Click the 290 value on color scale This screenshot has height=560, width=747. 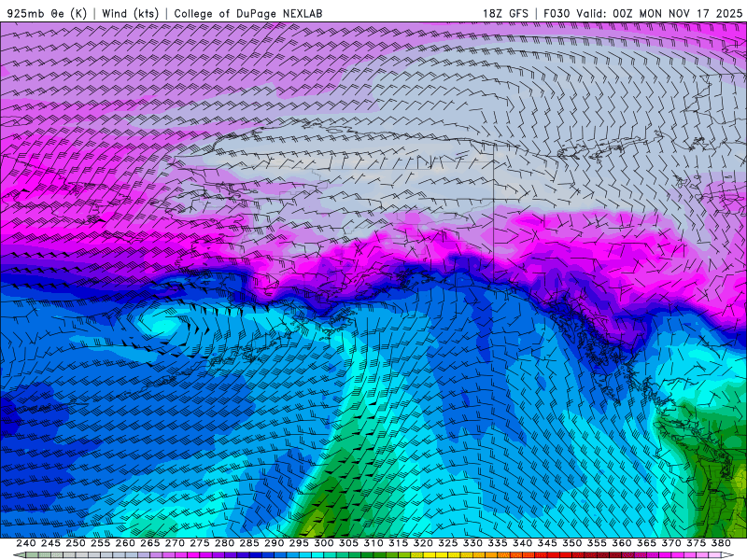click(x=274, y=543)
